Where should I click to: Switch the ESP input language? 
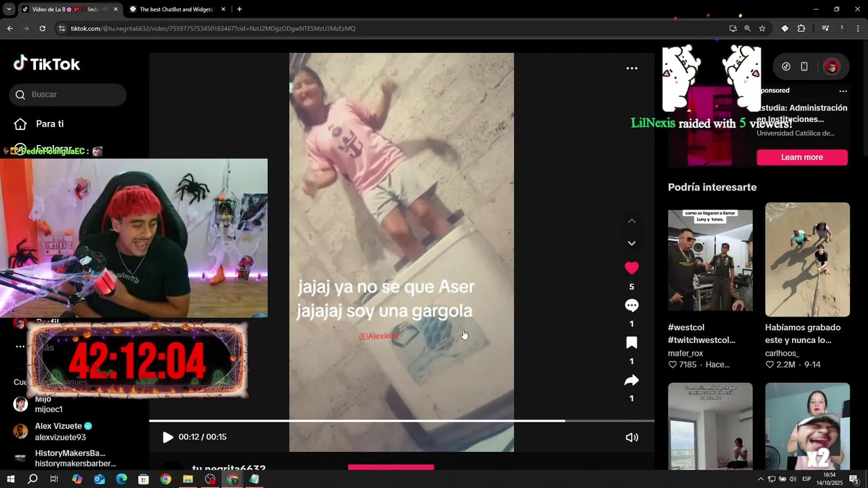click(807, 479)
